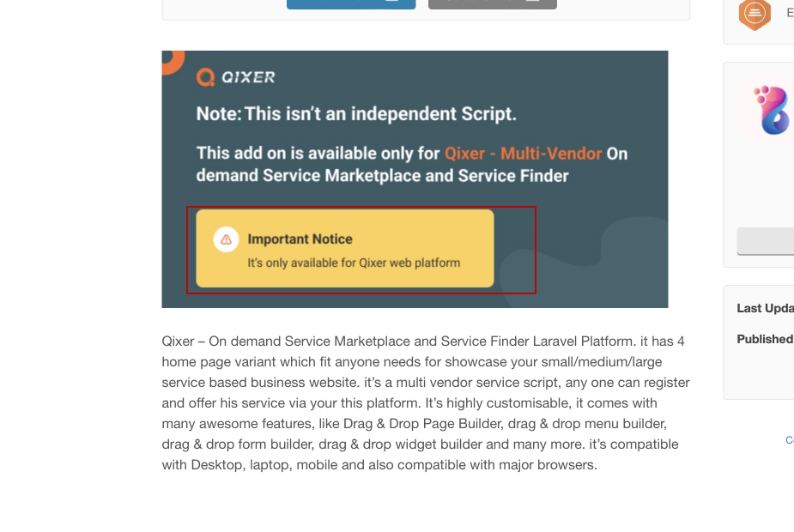Click the Qixer logo in the banner

pyautogui.click(x=236, y=77)
